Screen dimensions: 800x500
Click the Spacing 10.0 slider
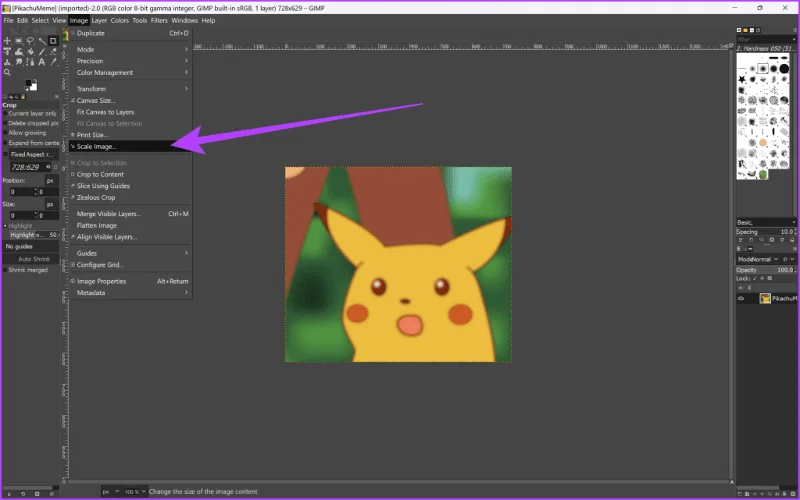pyautogui.click(x=765, y=232)
